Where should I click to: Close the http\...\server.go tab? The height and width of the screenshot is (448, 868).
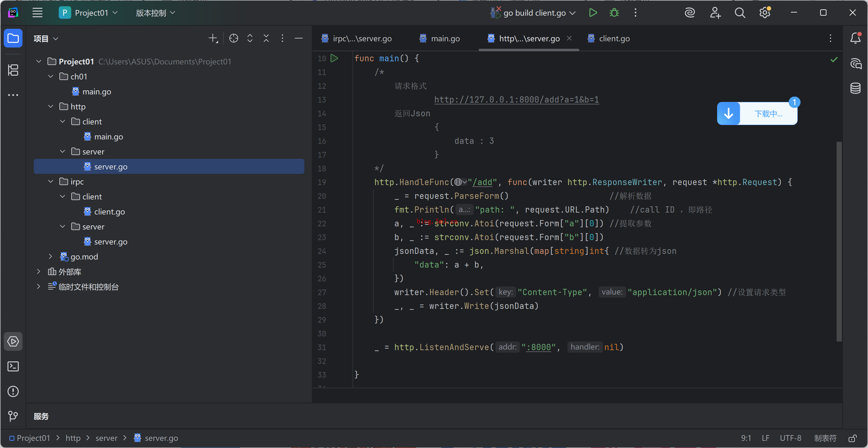(x=569, y=38)
